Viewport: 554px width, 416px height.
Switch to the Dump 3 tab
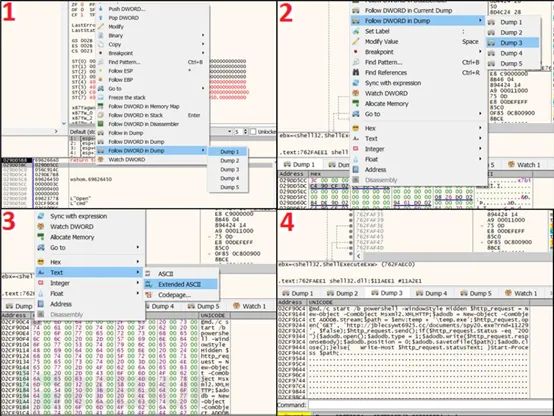pos(387,293)
